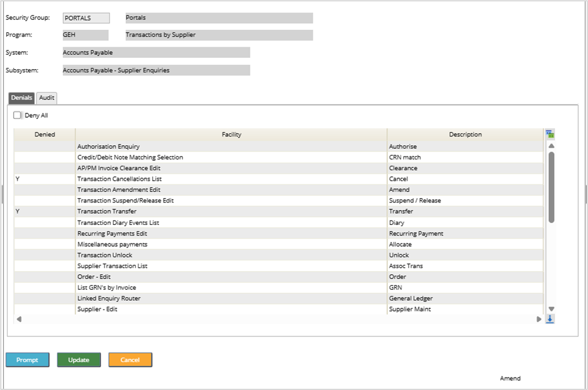
Task: Click the CRN match description cell
Action: pos(465,158)
